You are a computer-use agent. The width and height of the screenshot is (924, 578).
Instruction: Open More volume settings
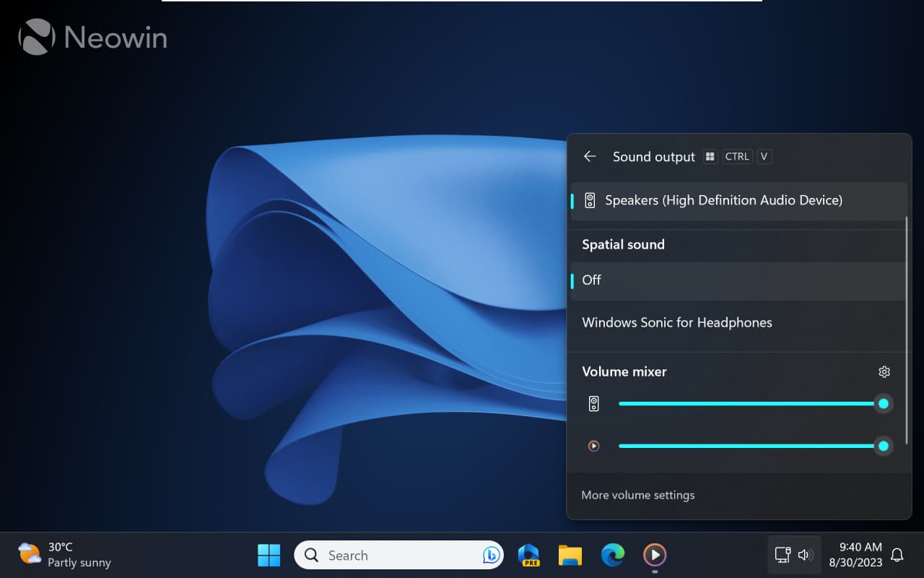pyautogui.click(x=637, y=495)
